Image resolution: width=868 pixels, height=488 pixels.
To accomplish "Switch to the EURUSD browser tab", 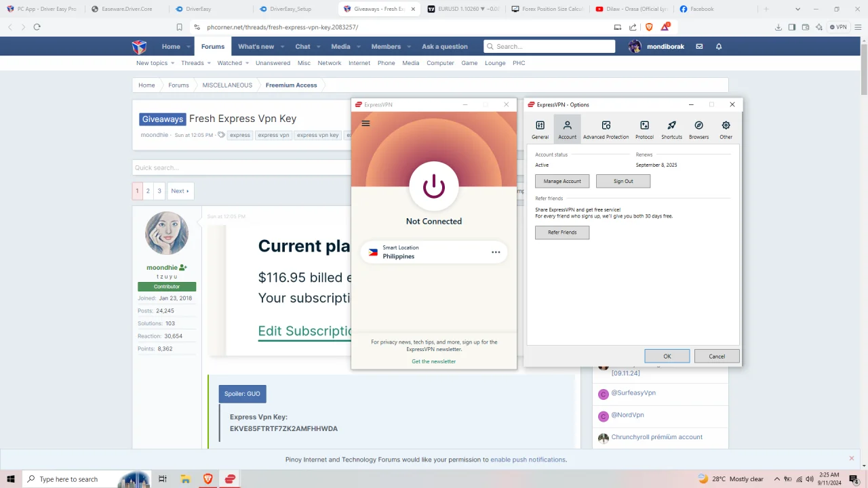I will (463, 9).
